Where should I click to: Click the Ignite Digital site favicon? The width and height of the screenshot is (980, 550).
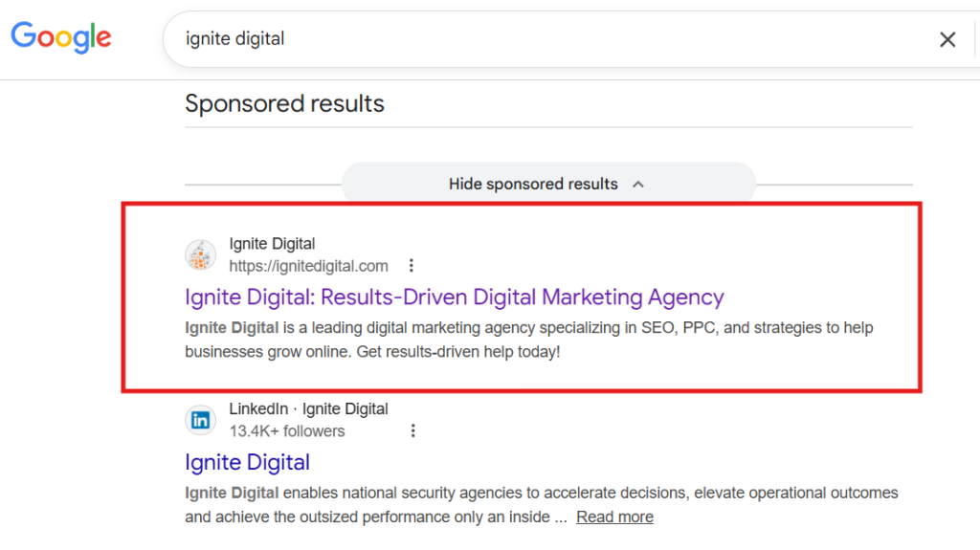(x=200, y=255)
